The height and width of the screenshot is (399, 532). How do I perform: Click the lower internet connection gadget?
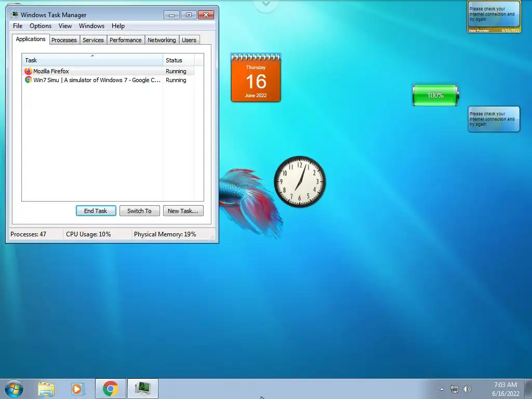pos(494,119)
